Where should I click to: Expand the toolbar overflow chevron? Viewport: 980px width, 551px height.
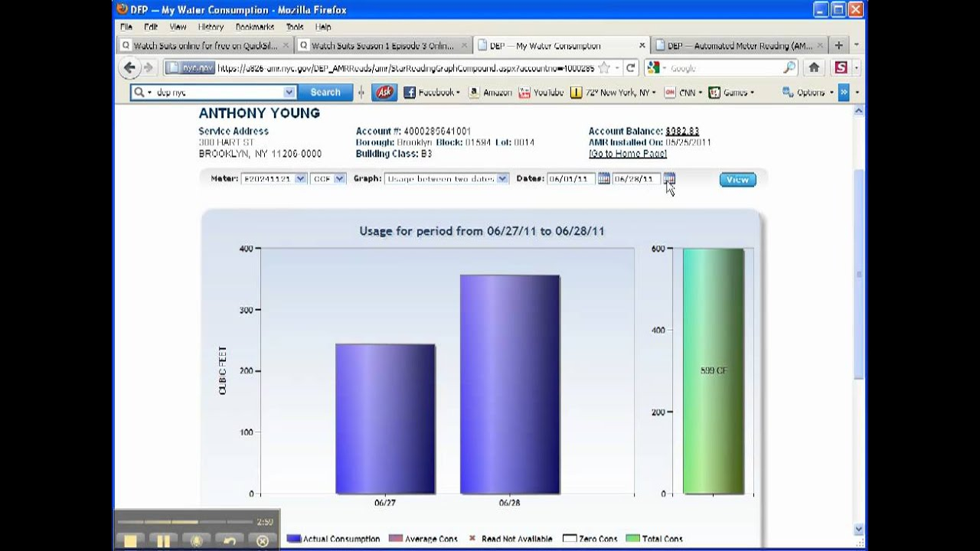(x=844, y=93)
